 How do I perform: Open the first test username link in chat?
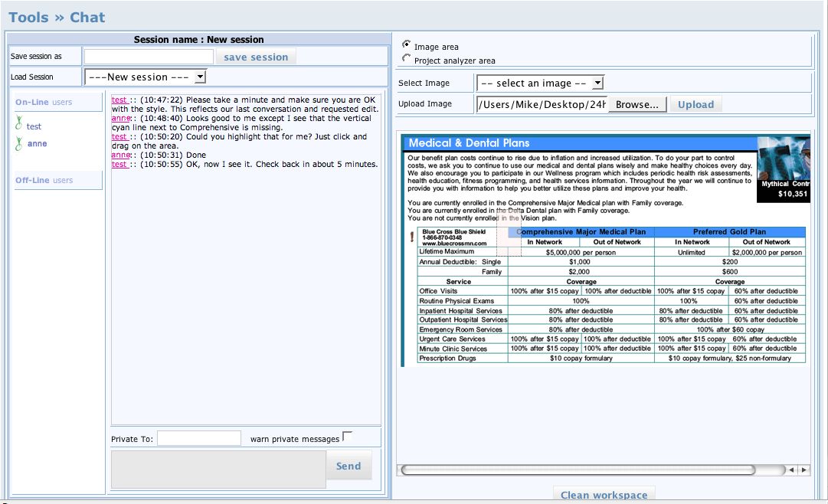119,100
